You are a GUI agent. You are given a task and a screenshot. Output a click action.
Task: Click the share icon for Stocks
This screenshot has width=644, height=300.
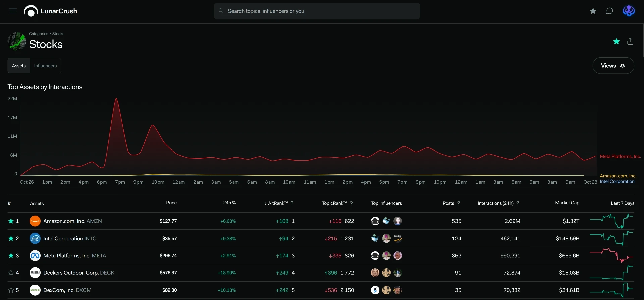630,41
